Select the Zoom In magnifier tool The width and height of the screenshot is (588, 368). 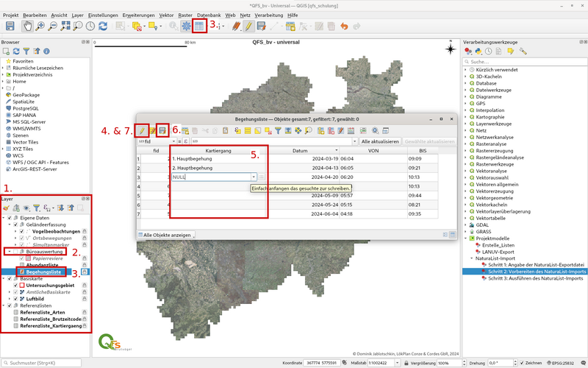(x=40, y=26)
